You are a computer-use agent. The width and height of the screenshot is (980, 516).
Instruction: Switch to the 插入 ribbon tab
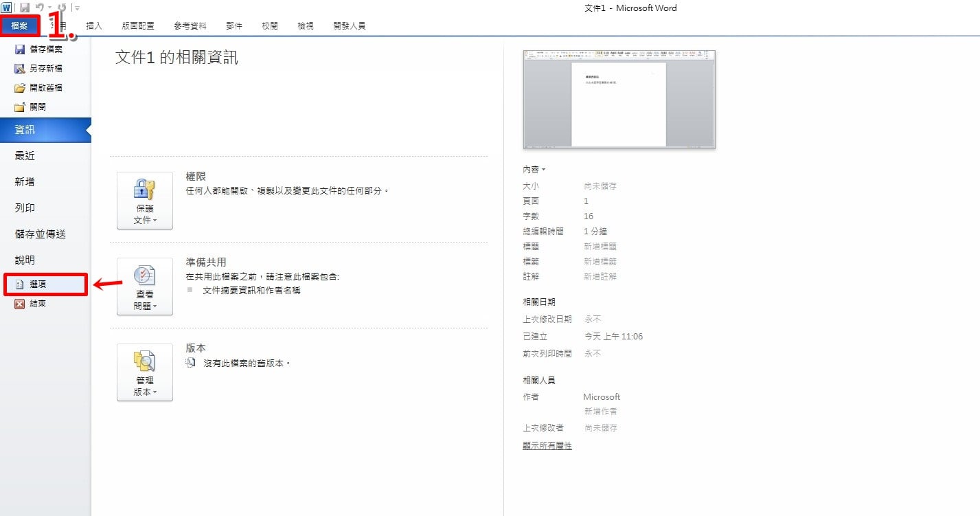point(94,26)
